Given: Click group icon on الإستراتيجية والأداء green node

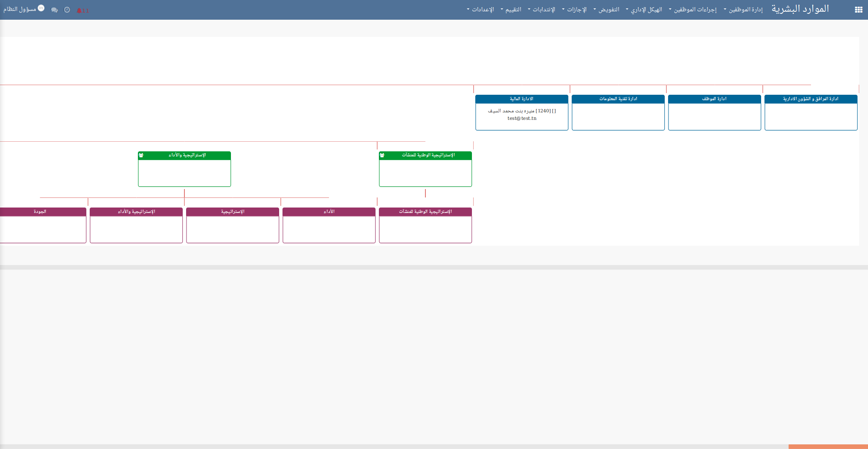Looking at the screenshot, I should click(141, 155).
